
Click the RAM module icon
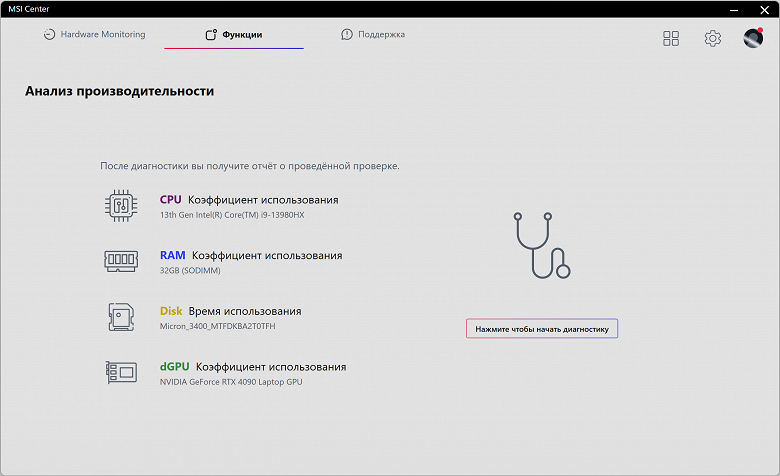(121, 261)
